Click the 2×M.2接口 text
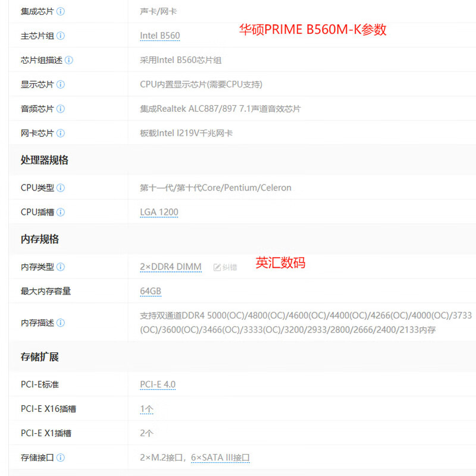Viewport: 476px width, 476px height. coord(161,458)
